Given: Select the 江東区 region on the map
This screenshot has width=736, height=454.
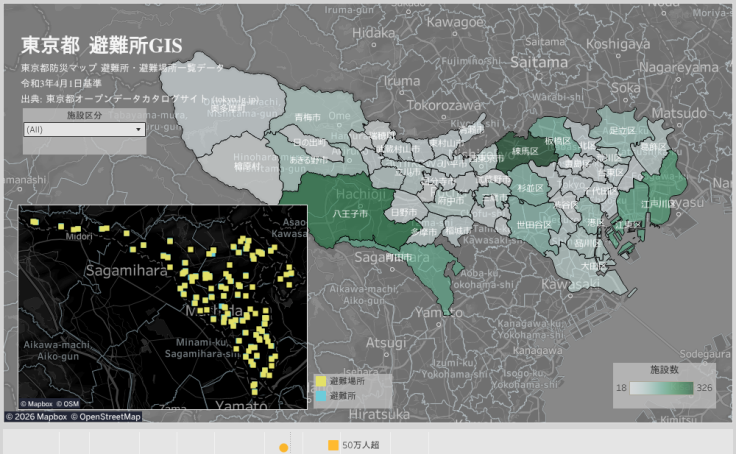Looking at the screenshot, I should click(628, 225).
